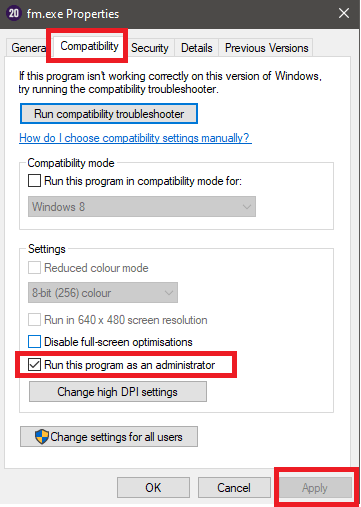The height and width of the screenshot is (507, 361).
Task: Close the fm.exe Properties dialog
Action: pos(344,13)
